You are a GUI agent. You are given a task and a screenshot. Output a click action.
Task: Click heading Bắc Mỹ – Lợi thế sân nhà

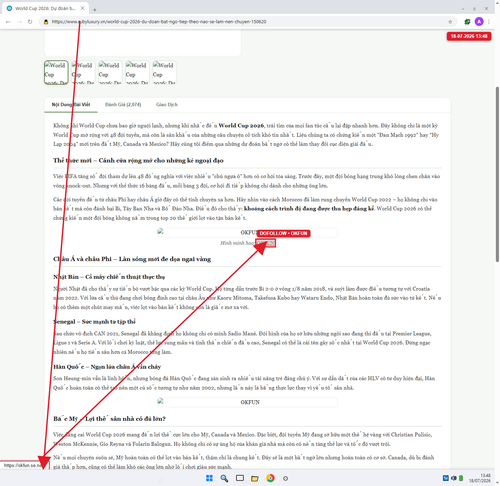109,419
